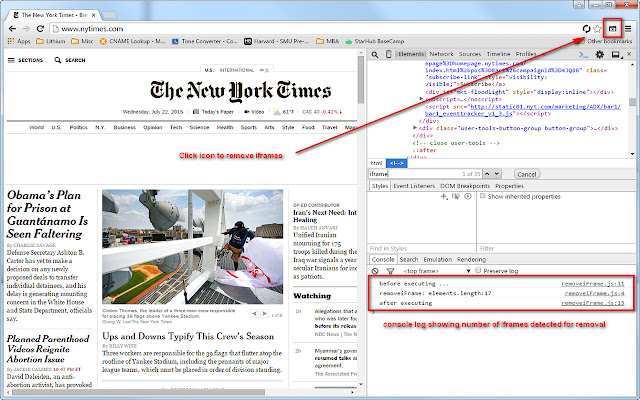Switch to the Sources tab in DevTools
This screenshot has height=400, width=640.
point(470,54)
